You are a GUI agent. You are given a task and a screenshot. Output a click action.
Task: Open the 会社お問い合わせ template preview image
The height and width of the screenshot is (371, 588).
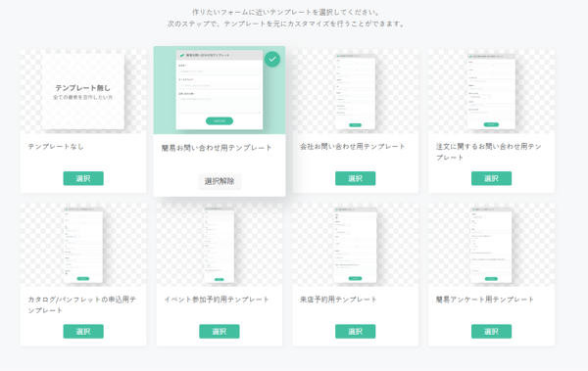(355, 92)
